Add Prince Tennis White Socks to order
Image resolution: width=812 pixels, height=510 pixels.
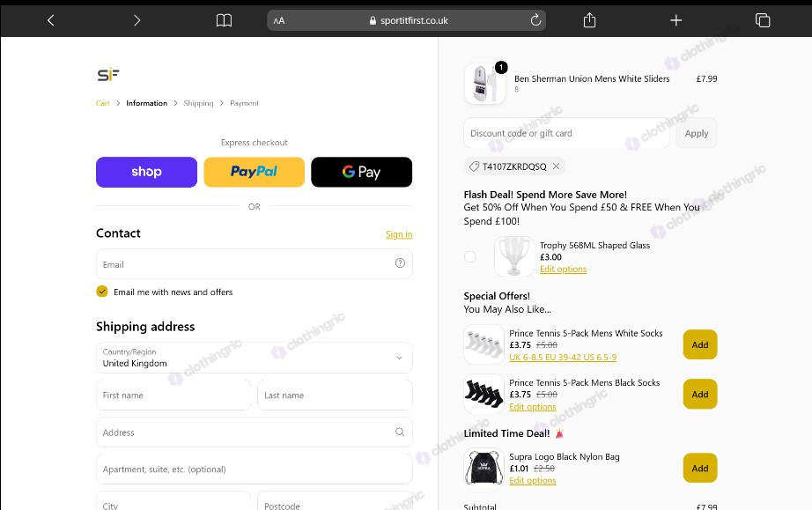pos(700,344)
